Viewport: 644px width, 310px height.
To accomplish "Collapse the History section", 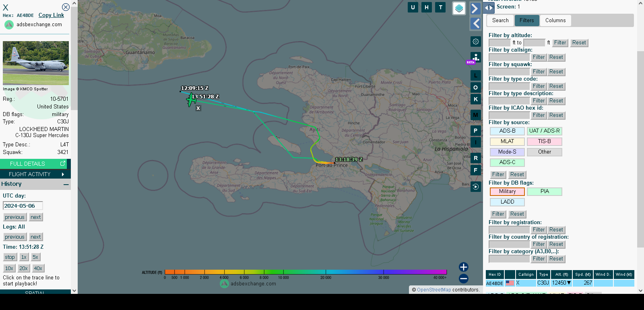I will coord(66,184).
